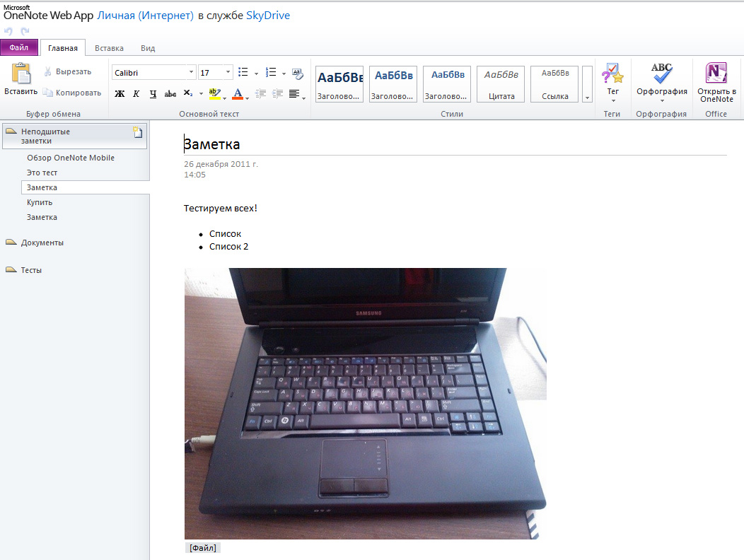This screenshot has height=560, width=744.
Task: Toggle italic (К) formatting
Action: pyautogui.click(x=136, y=93)
